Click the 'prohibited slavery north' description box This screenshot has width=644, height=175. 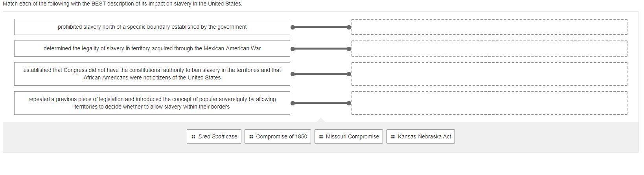152,27
